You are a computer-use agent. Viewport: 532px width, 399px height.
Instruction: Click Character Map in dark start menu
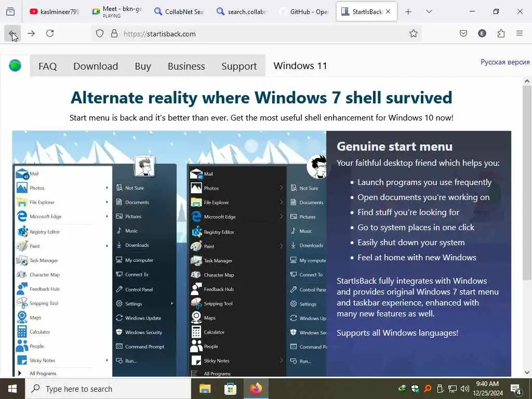[212, 275]
